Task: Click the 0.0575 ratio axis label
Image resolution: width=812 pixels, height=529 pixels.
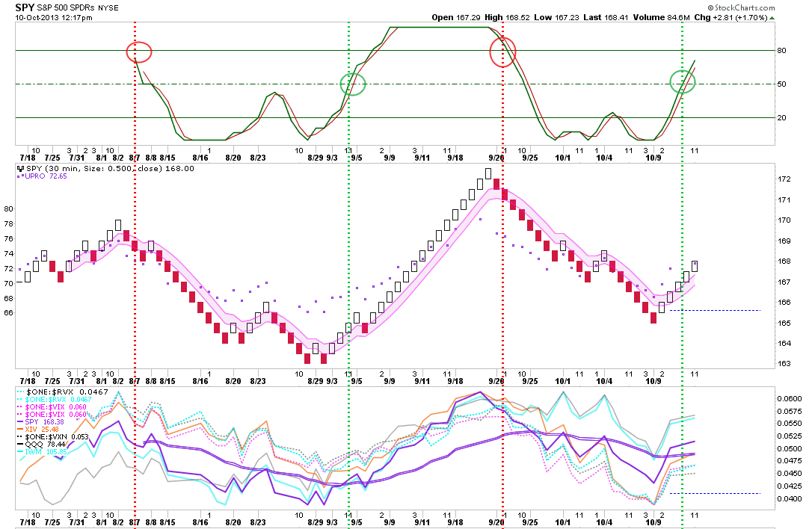Action: pyautogui.click(x=790, y=411)
